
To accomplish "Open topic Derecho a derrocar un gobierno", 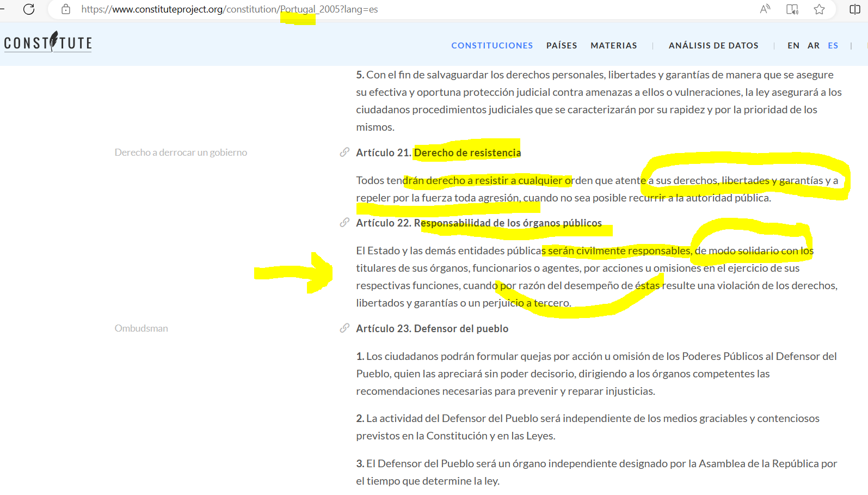I will [181, 152].
